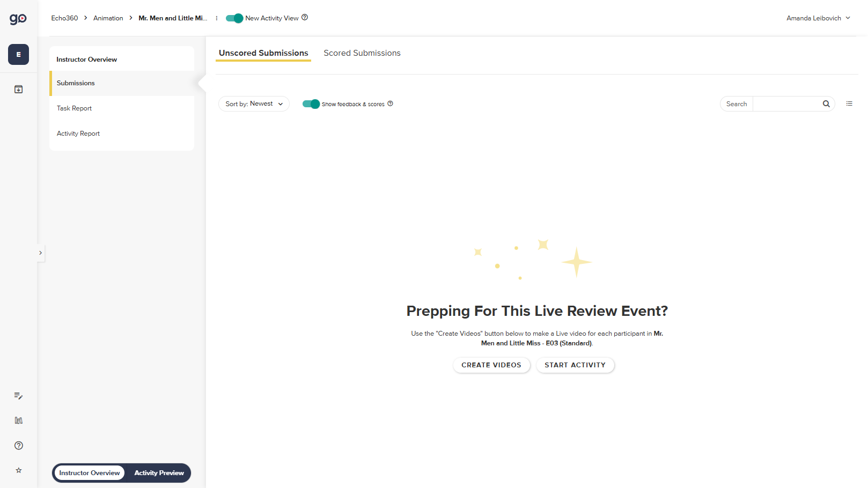
Task: Open help via the question mark sidebar icon
Action: click(18, 445)
